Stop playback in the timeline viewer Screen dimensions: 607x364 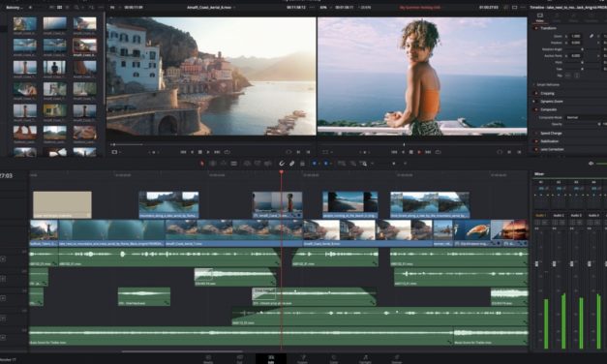point(411,152)
